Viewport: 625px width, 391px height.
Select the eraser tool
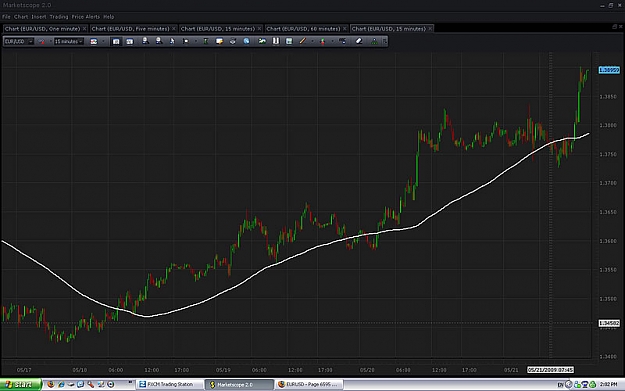pos(359,41)
